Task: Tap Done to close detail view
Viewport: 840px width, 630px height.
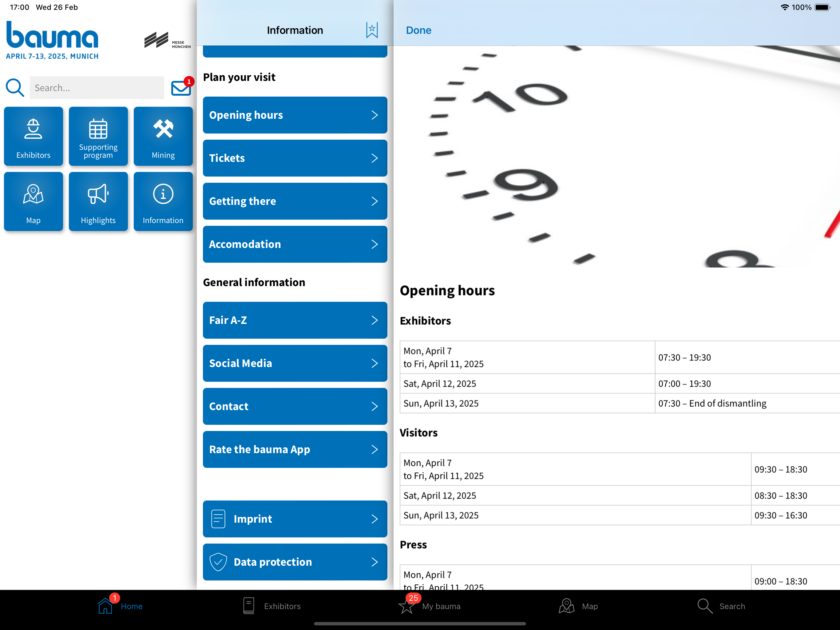Action: (x=418, y=30)
